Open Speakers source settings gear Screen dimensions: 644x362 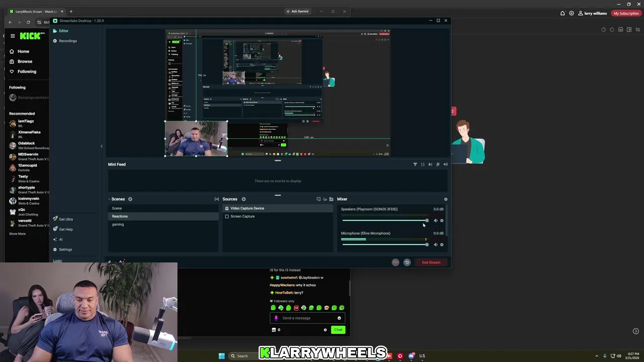coord(442,221)
